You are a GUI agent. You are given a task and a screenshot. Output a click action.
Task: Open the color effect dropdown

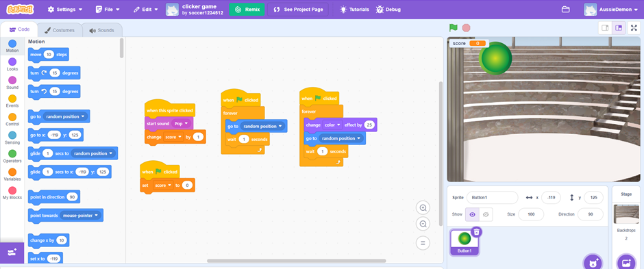point(333,125)
